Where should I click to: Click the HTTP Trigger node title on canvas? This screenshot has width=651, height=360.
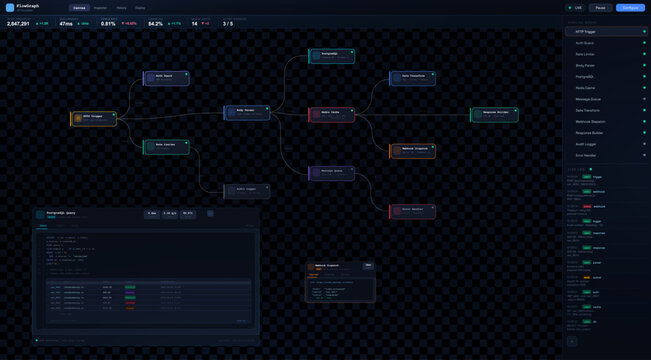pos(93,116)
